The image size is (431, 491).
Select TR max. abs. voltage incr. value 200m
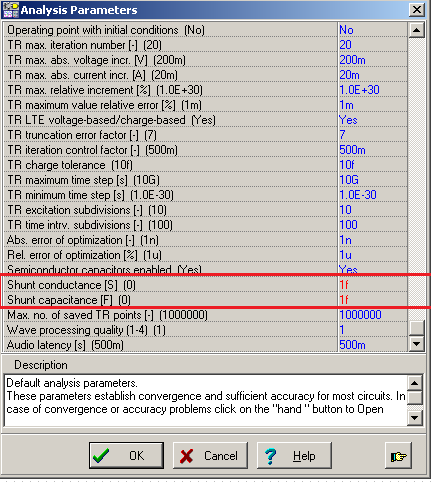pos(352,60)
